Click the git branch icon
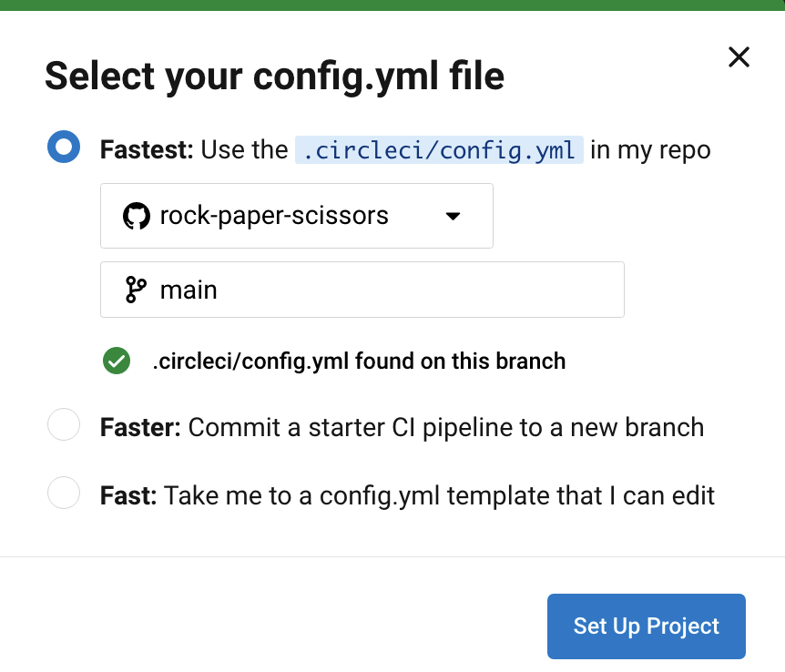Image resolution: width=785 pixels, height=672 pixels. (x=136, y=290)
